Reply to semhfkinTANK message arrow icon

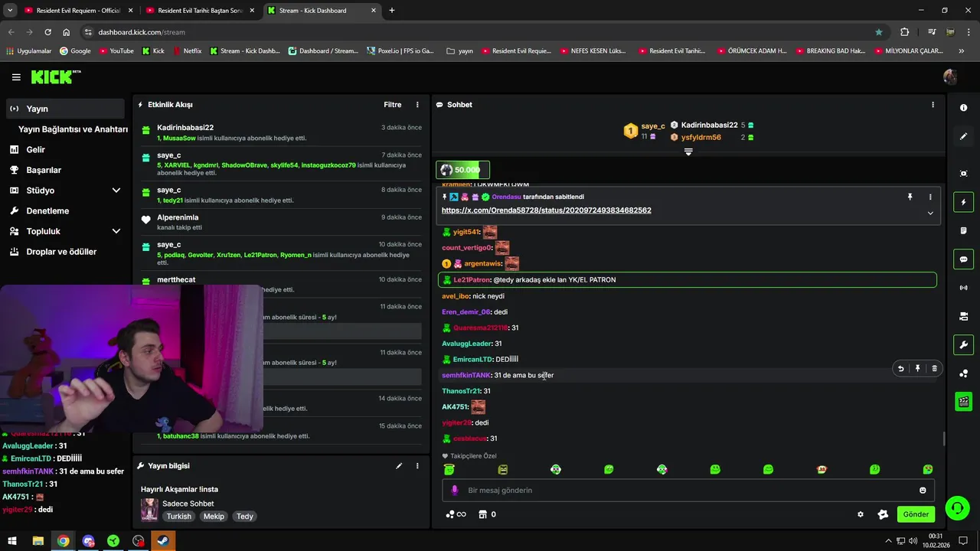click(900, 368)
